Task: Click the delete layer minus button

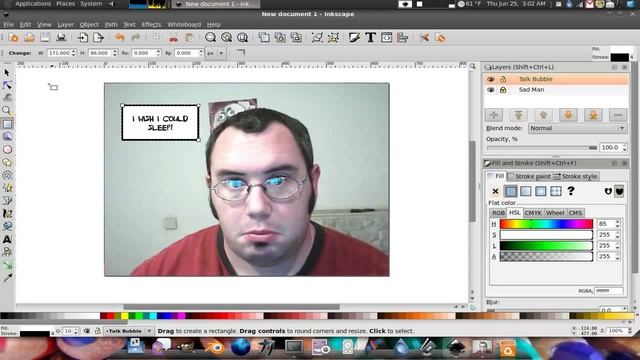Action: click(x=618, y=115)
